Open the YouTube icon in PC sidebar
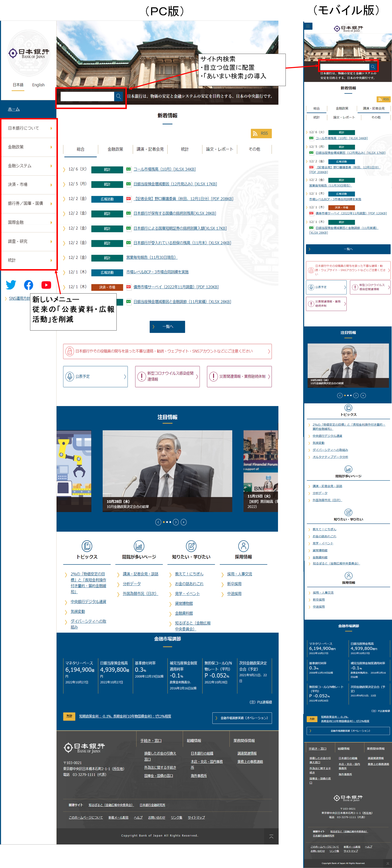392x868 pixels. 46,285
